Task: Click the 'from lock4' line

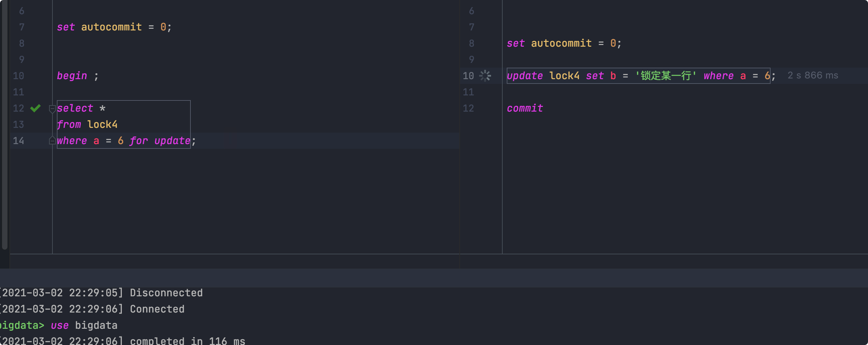Action: (87, 124)
